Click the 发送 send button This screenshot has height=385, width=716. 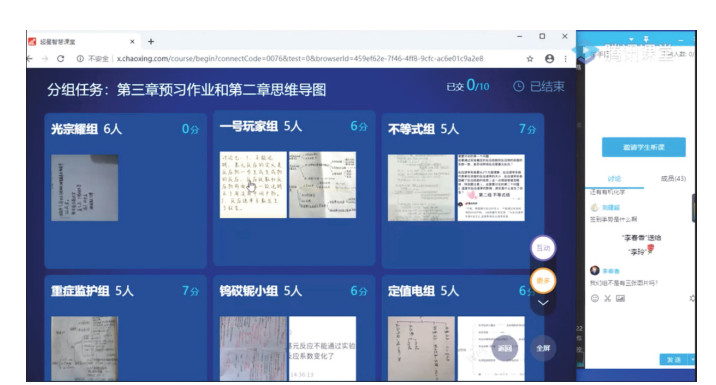674,360
